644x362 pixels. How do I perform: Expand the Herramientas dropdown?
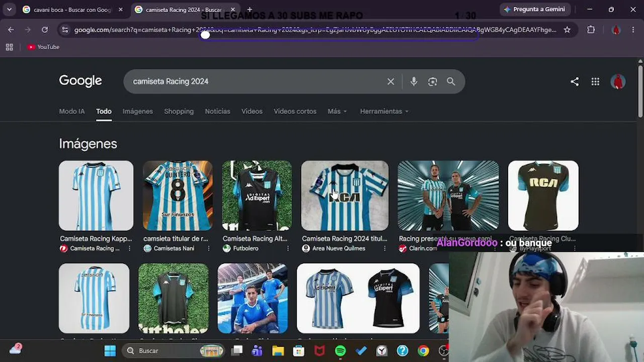coord(384,111)
